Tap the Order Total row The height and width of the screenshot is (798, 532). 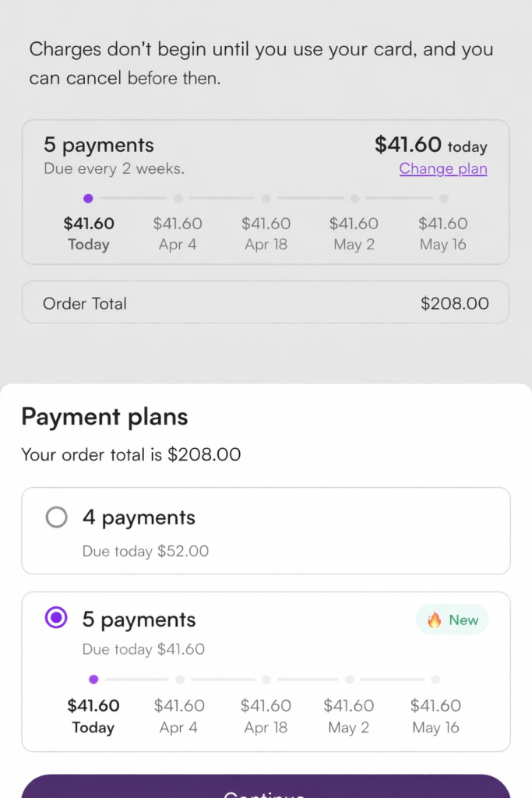pos(266,303)
